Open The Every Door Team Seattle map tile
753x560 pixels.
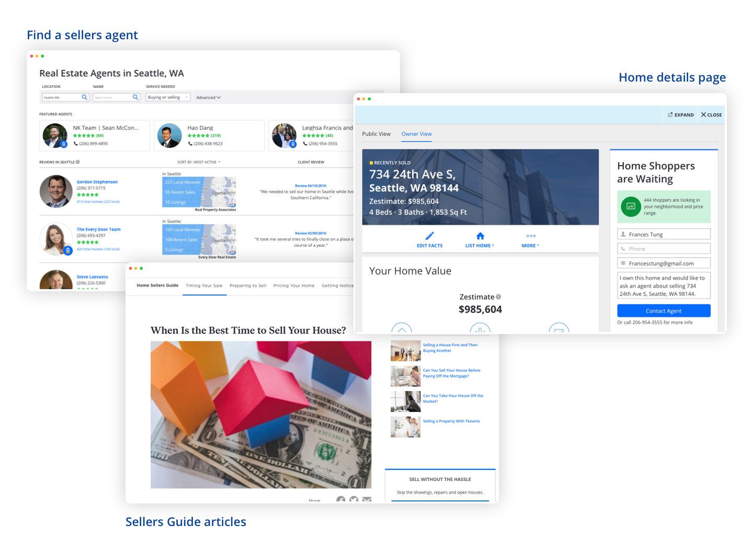point(199,239)
